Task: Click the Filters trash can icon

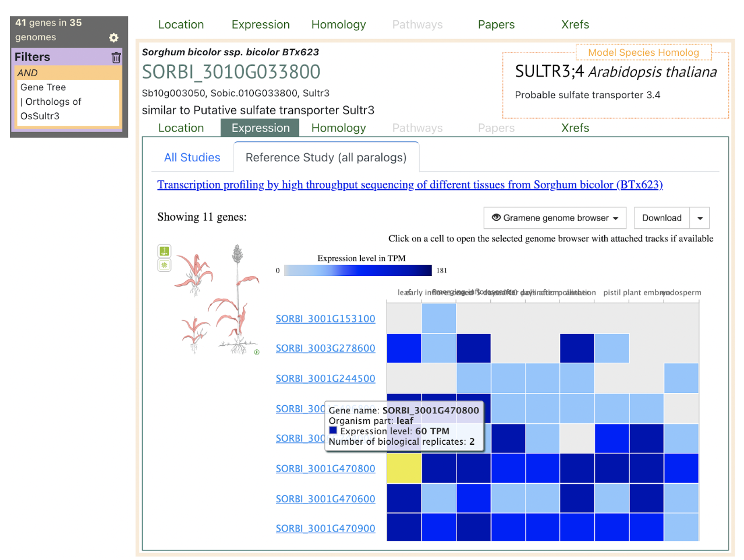Action: [x=116, y=57]
